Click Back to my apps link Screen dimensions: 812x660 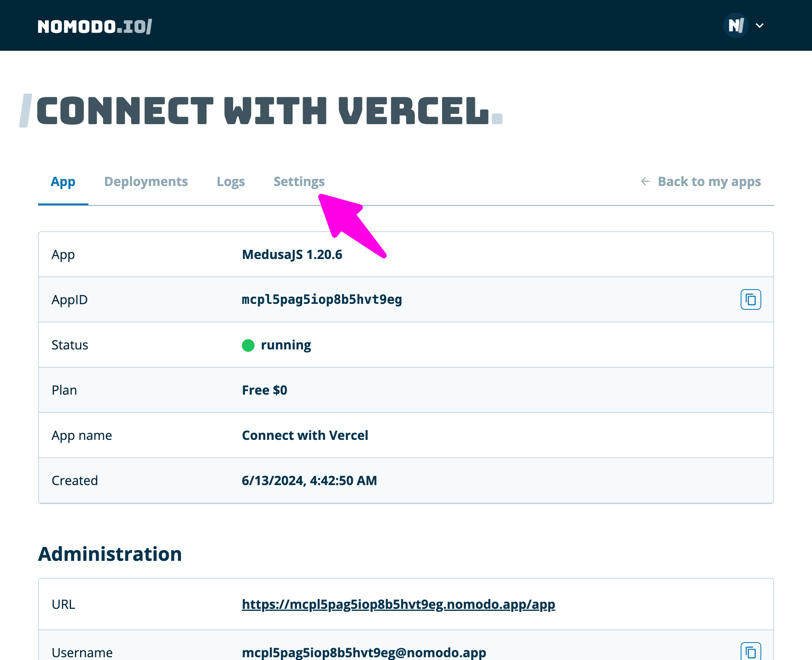(x=709, y=182)
